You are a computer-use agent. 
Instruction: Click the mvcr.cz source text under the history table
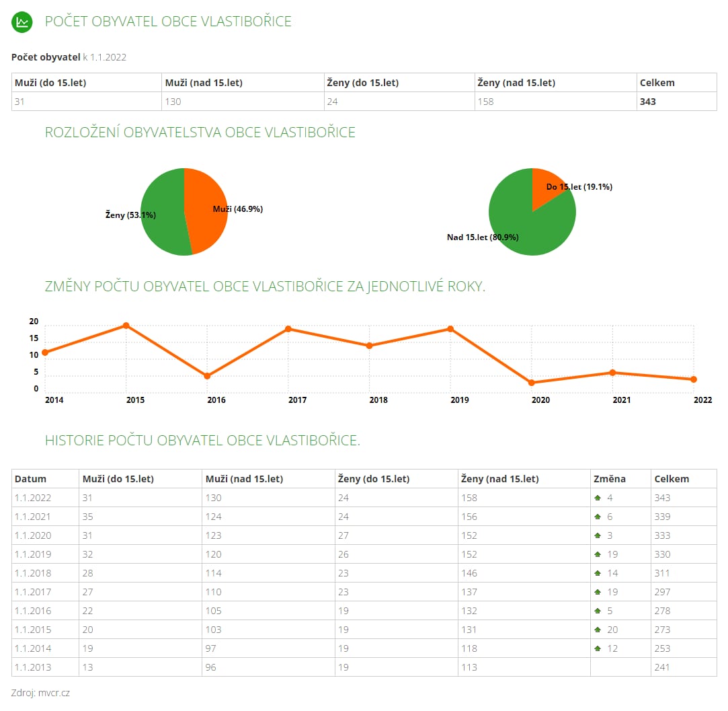[x=54, y=693]
